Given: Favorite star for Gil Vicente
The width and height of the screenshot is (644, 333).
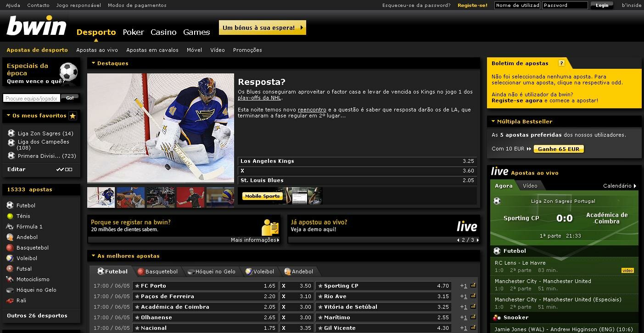Looking at the screenshot, I should click(x=320, y=328).
